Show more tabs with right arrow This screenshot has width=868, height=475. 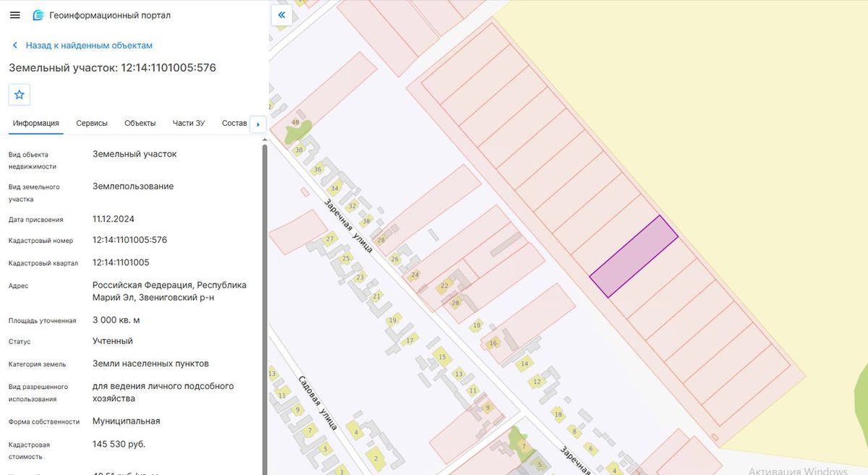pos(258,124)
